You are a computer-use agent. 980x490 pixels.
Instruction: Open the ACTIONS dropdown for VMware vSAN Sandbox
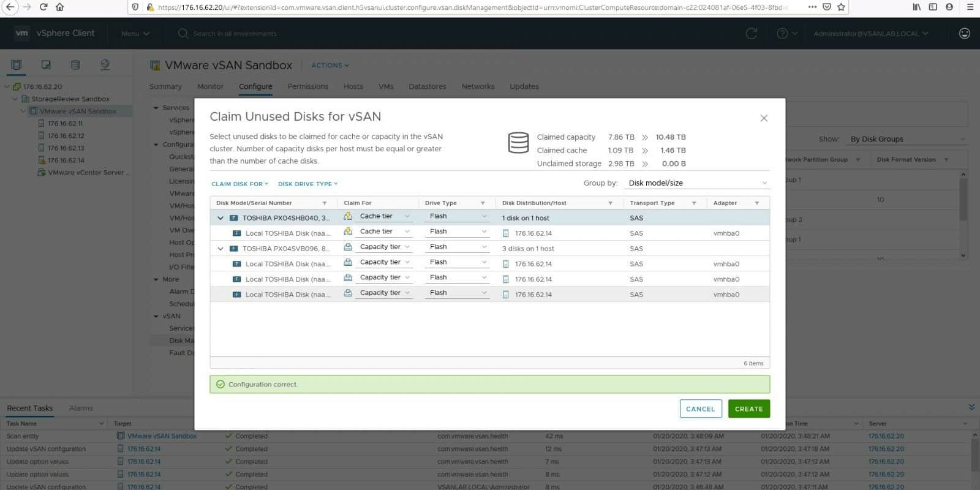330,66
